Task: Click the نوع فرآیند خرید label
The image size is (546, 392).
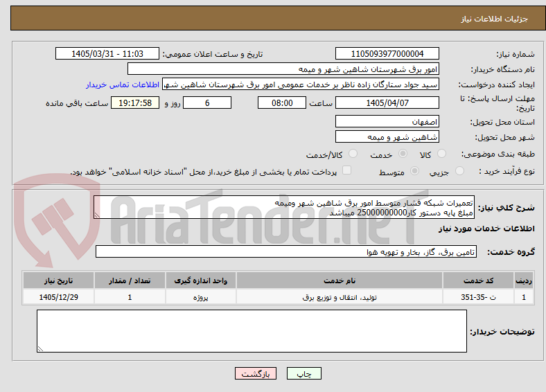Action: (507, 171)
